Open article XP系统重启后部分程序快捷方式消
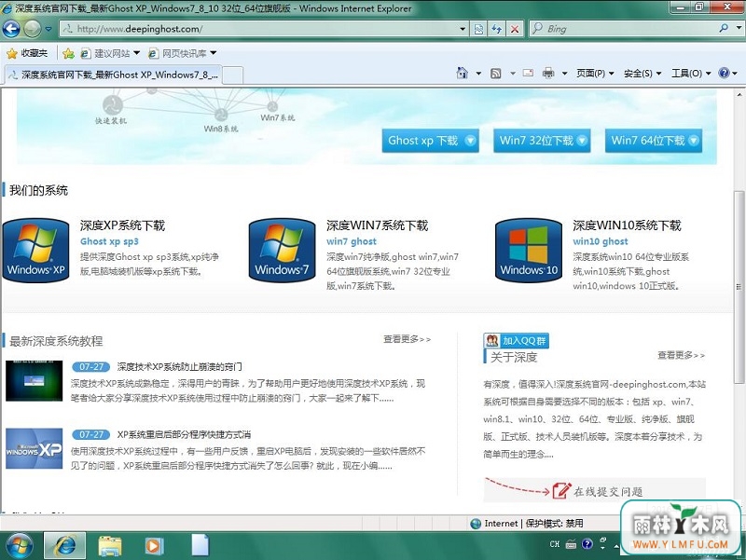Image resolution: width=746 pixels, height=560 pixels. point(184,434)
